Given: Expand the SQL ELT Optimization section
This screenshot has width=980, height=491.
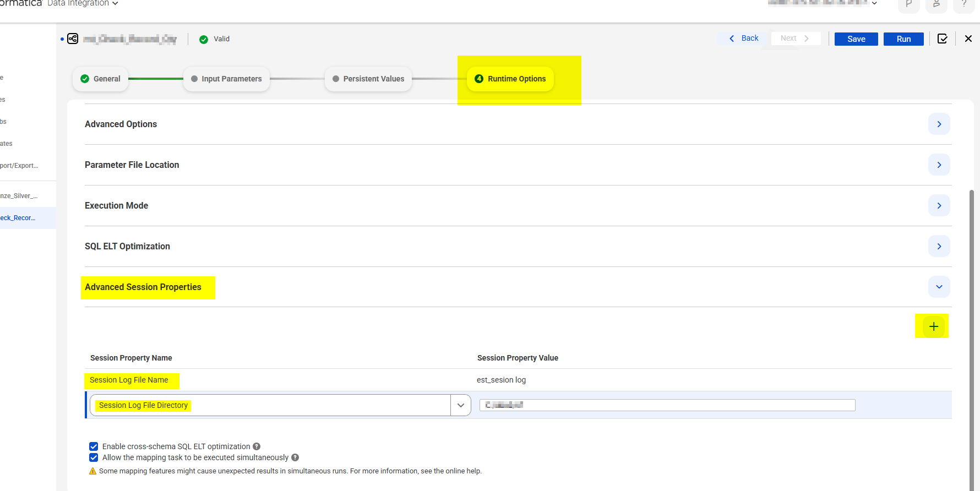Looking at the screenshot, I should [939, 246].
